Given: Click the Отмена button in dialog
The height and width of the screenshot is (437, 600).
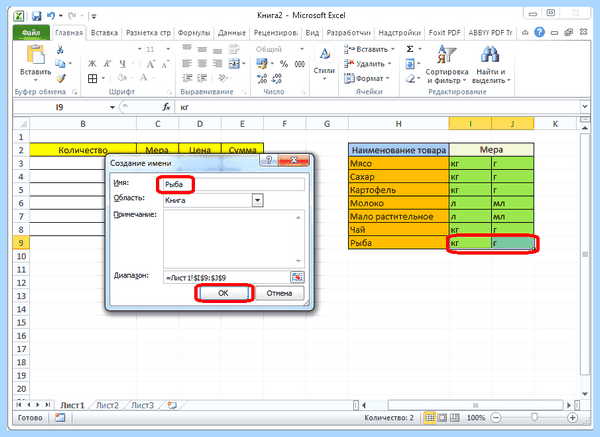Looking at the screenshot, I should tap(279, 293).
